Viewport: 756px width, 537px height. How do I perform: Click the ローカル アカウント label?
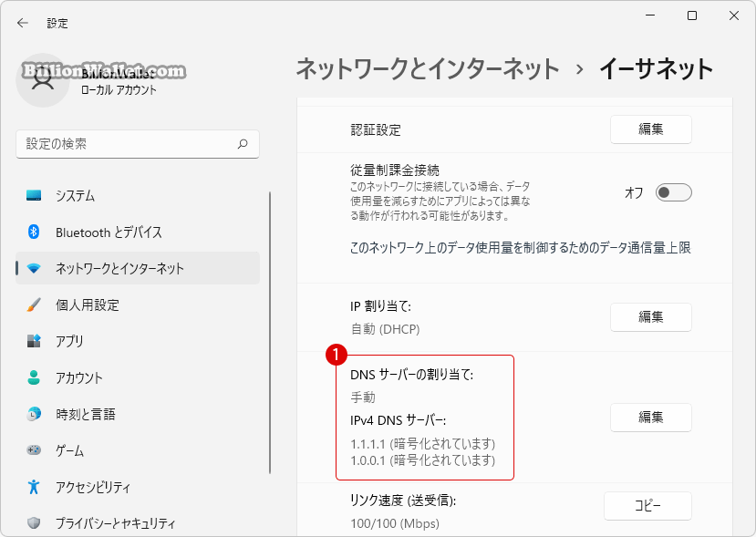[119, 89]
